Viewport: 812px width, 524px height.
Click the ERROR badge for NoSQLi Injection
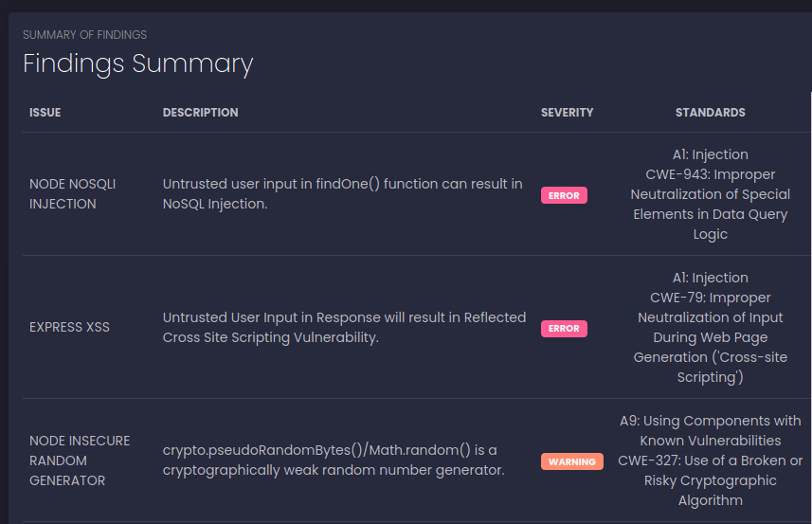pos(564,195)
